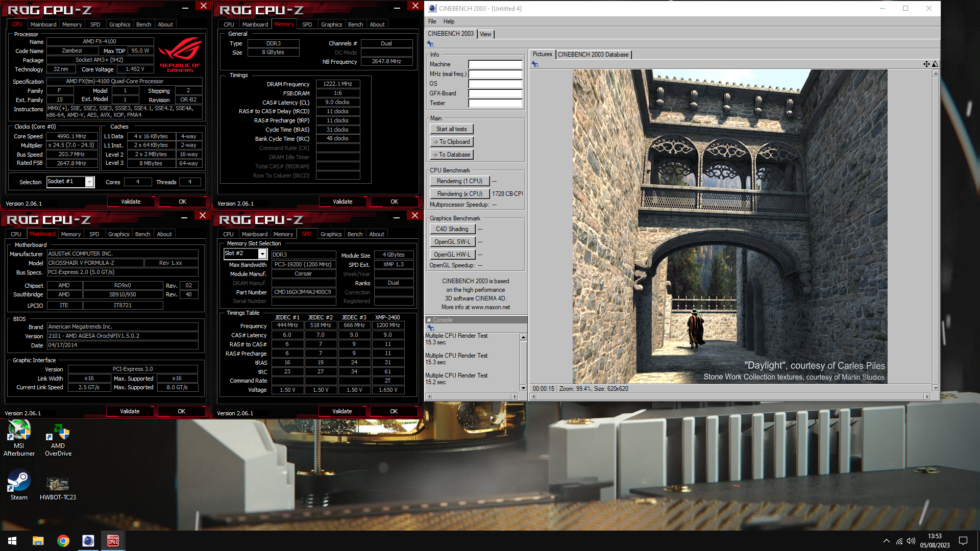Open the CPU tab in the Memory CPU-Z window
Image resolution: width=980 pixels, height=551 pixels.
229,24
